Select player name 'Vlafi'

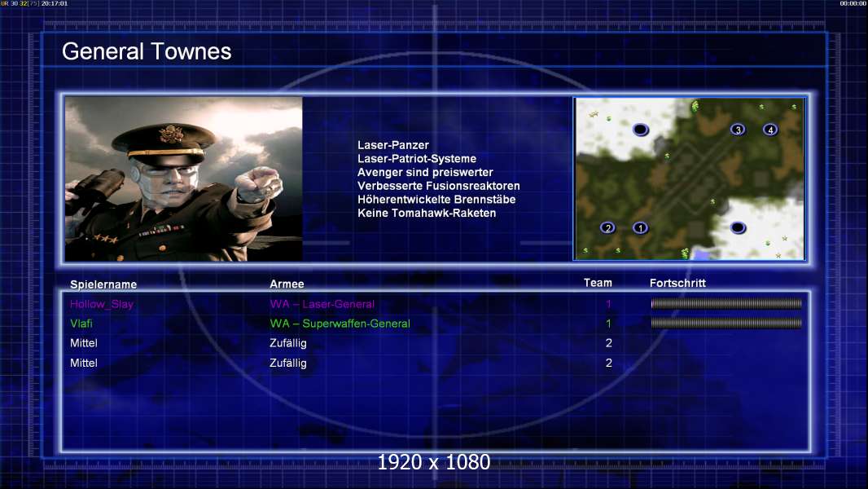[x=81, y=324]
